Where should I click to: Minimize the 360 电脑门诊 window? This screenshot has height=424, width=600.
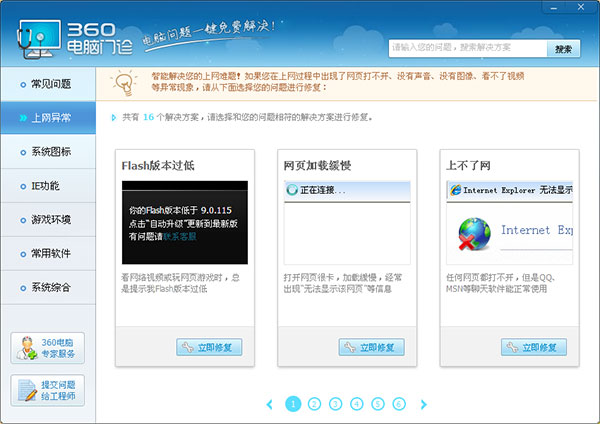[554, 8]
